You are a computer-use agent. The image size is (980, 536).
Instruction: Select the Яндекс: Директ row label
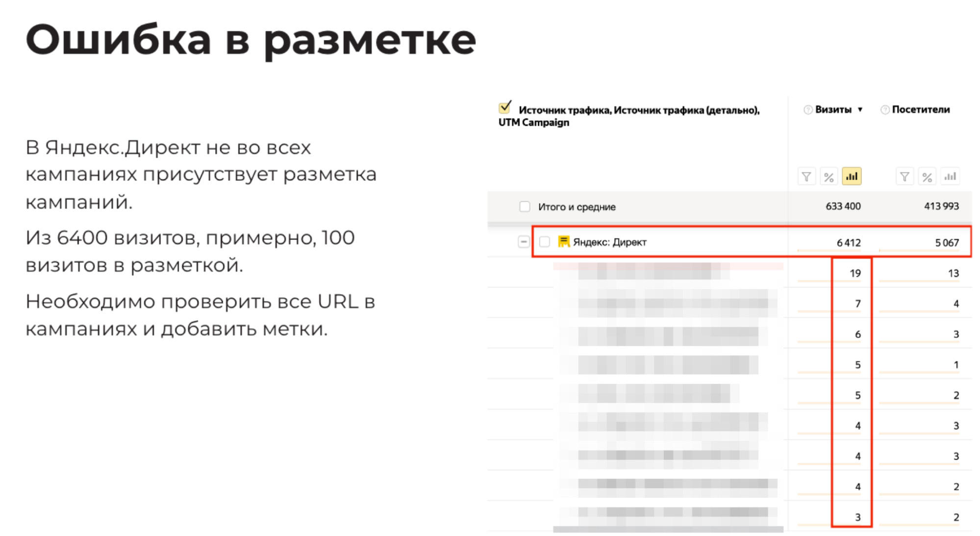point(610,242)
